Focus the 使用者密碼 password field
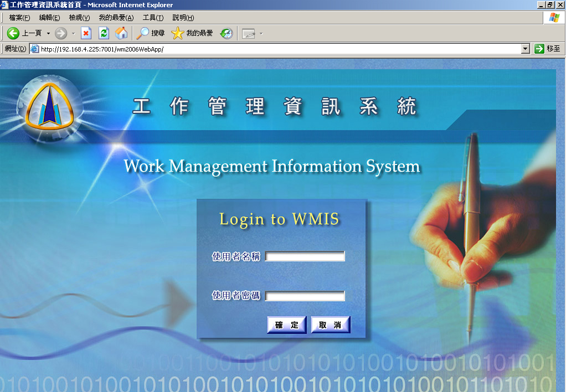The image size is (566, 392). [x=305, y=296]
